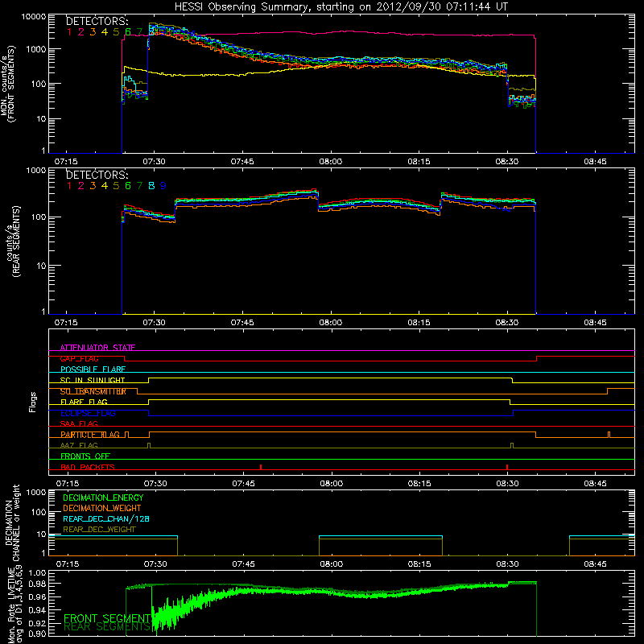
Task: Click the 10000 tick on the front segments axis
Action: tap(34, 17)
